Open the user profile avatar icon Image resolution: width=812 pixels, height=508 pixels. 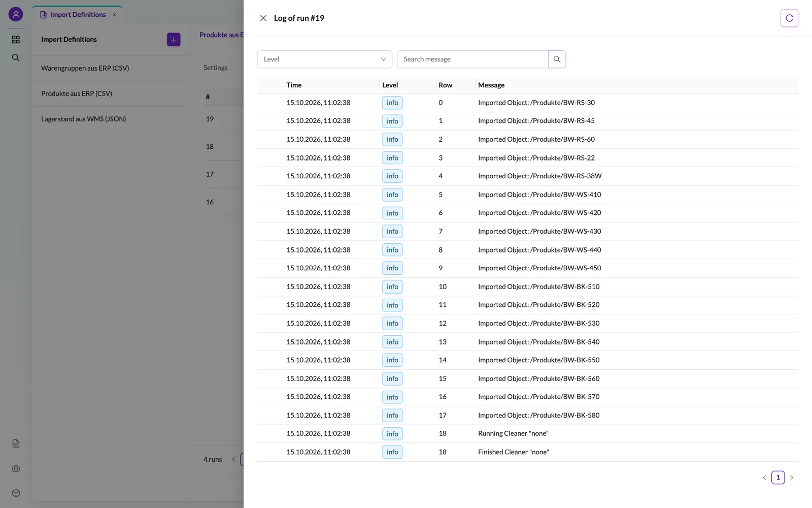[x=16, y=14]
